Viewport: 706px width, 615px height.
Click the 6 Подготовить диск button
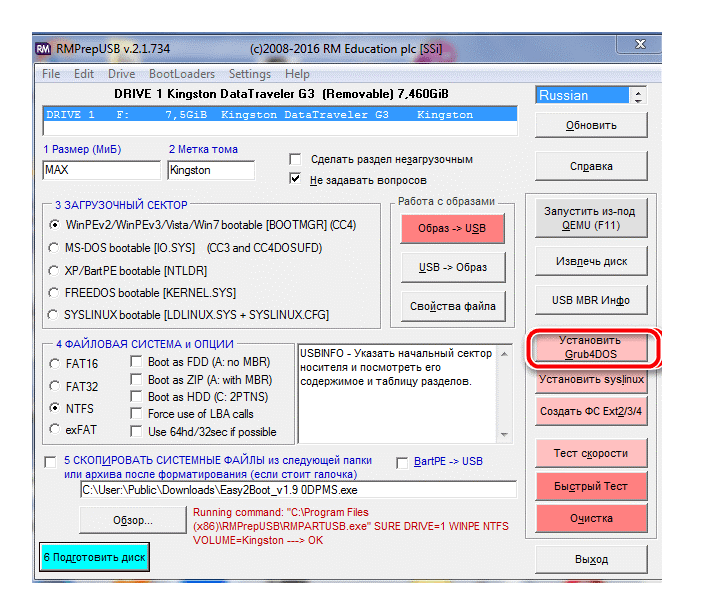[x=95, y=557]
